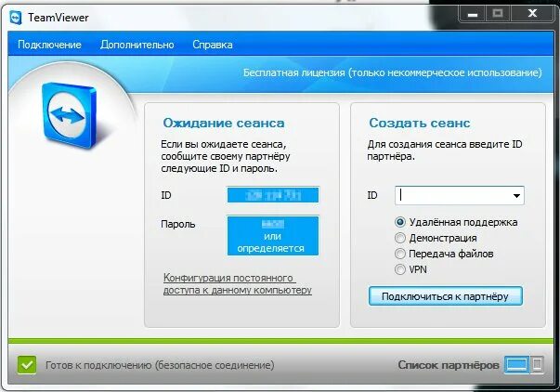Maximize the TeamViewer window
The image size is (560, 392).
tap(498, 14)
